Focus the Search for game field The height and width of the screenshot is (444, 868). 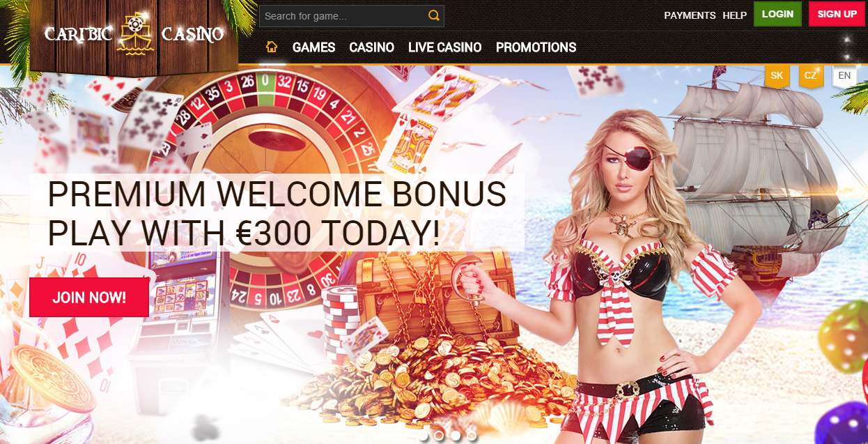(342, 15)
